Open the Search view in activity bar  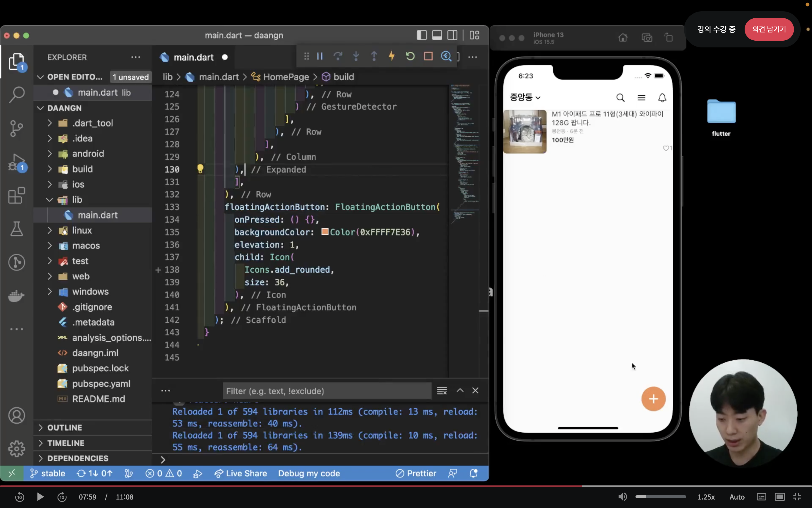coord(16,95)
